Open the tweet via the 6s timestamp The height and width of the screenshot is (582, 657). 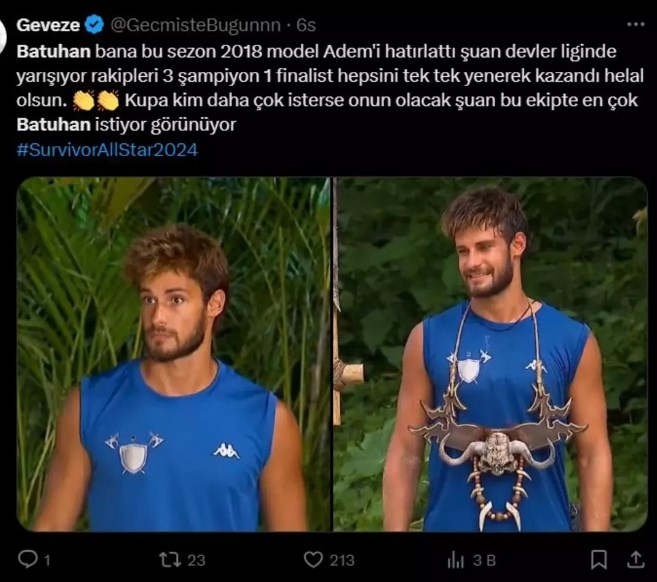tap(306, 25)
